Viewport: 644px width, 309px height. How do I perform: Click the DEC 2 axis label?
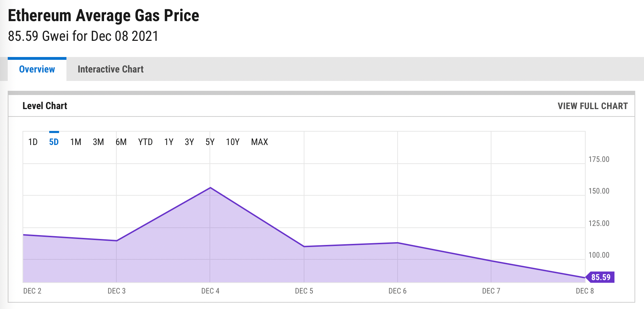pos(32,291)
